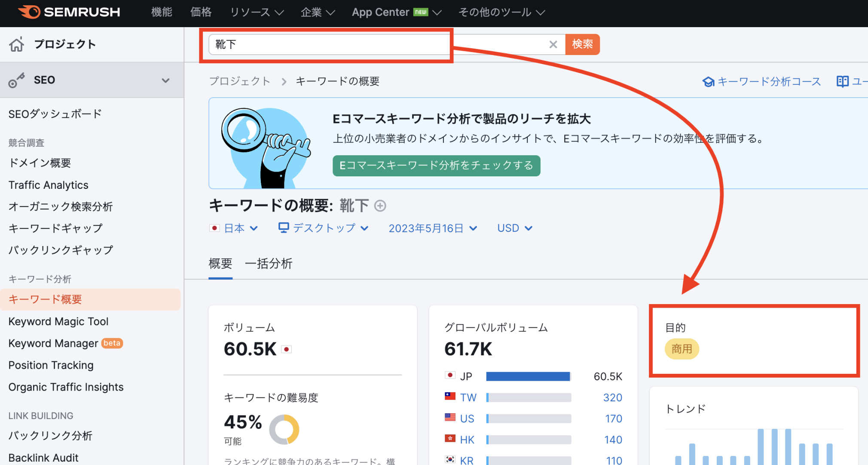The image size is (868, 465).
Task: Click the trend bar chart
Action: [754, 447]
